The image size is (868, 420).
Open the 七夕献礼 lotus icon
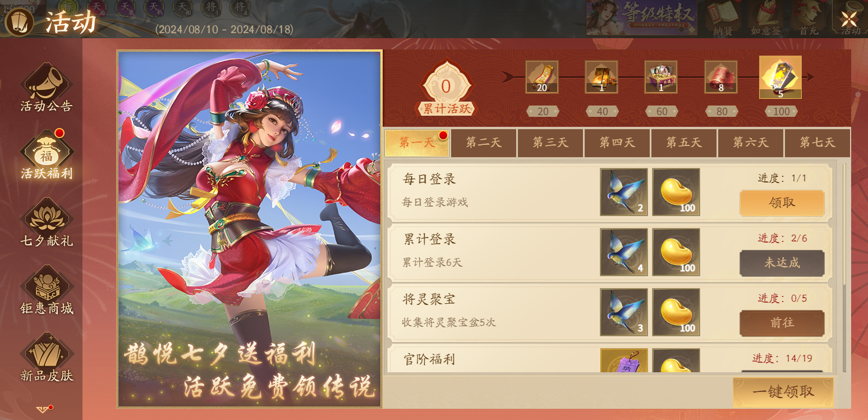[47, 222]
